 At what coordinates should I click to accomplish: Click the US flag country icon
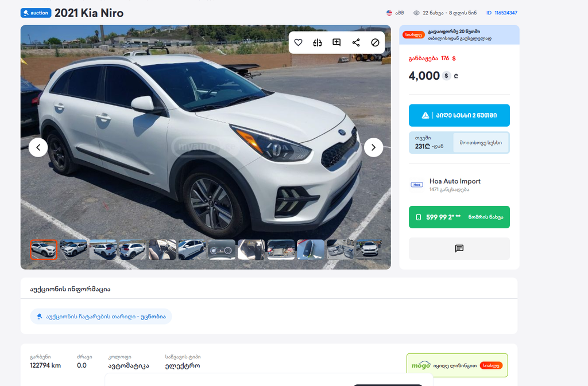pyautogui.click(x=389, y=13)
